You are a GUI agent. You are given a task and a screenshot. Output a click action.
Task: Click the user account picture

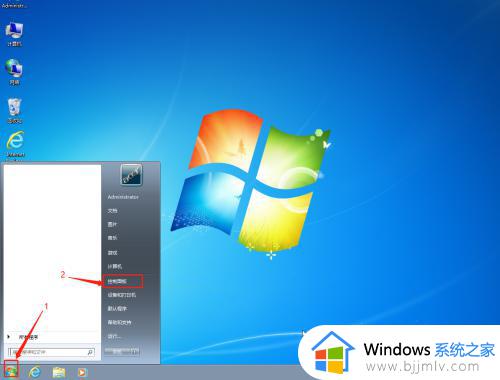click(131, 175)
